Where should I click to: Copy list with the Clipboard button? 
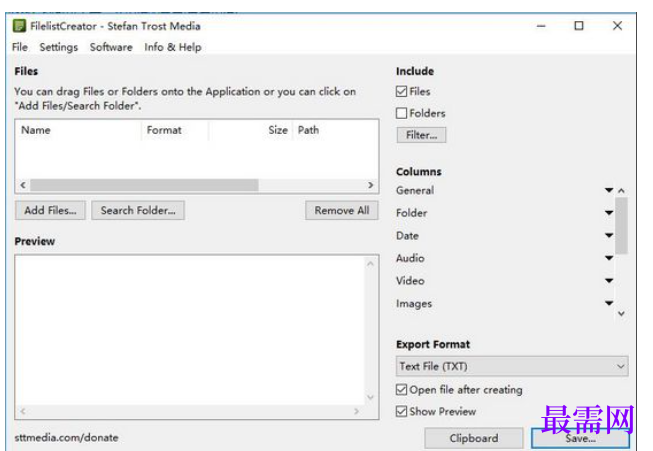point(474,438)
